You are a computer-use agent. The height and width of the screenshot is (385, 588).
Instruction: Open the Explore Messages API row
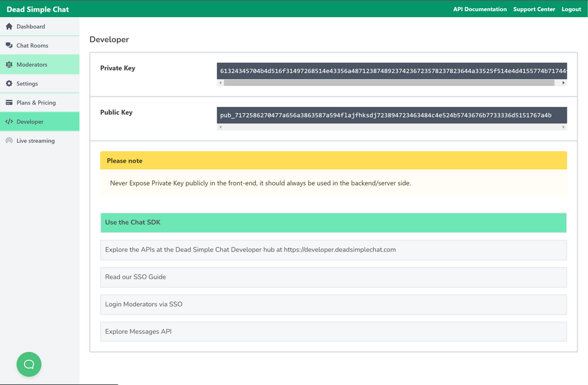click(333, 332)
